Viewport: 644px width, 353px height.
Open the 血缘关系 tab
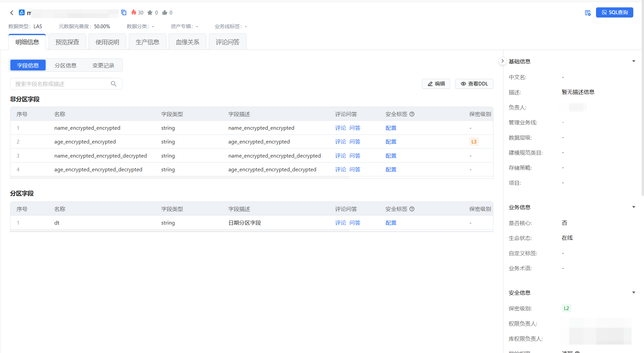pyautogui.click(x=187, y=42)
